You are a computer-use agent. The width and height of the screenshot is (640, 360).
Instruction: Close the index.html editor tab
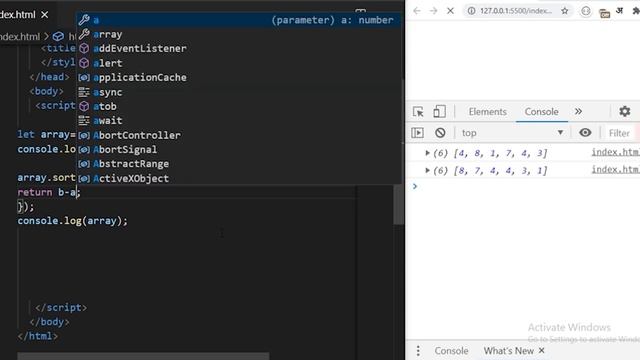pos(45,15)
